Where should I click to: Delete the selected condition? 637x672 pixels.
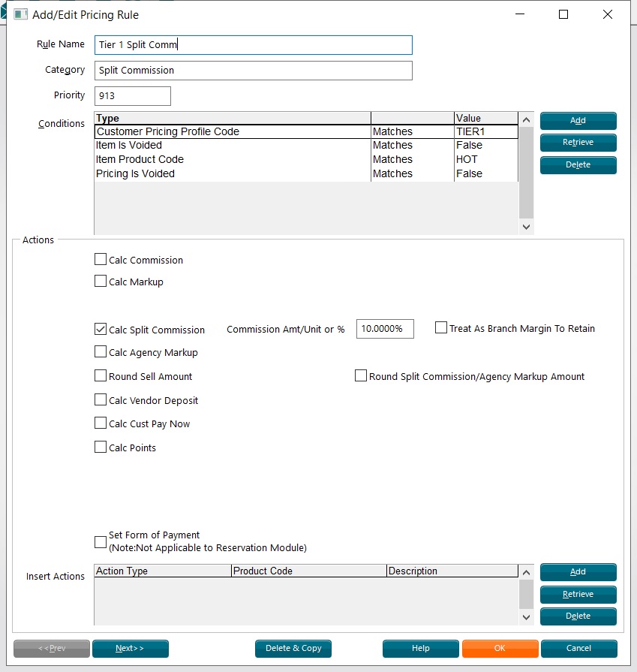click(x=578, y=165)
